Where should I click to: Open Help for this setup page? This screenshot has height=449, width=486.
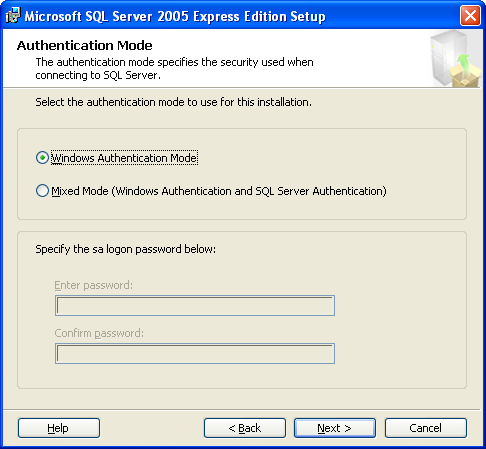[x=59, y=428]
